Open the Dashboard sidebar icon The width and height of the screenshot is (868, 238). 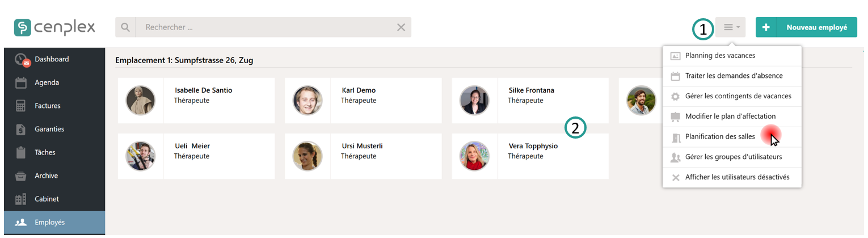tap(22, 60)
